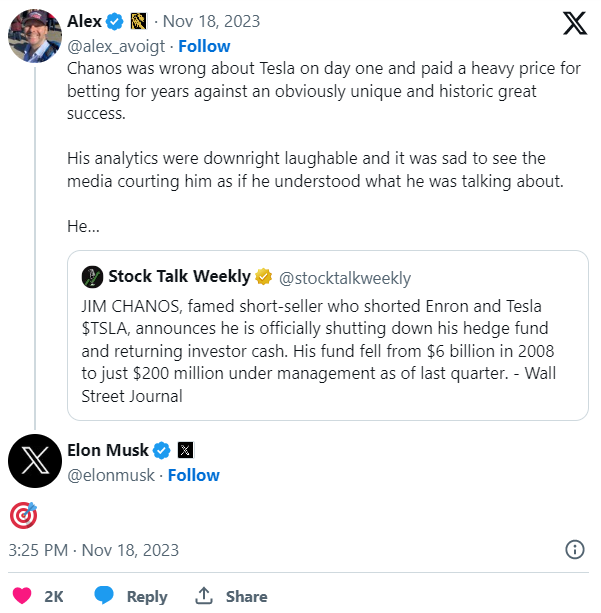Open Elon Musk's X logo profile avatar
The height and width of the screenshot is (613, 601).
pos(35,461)
